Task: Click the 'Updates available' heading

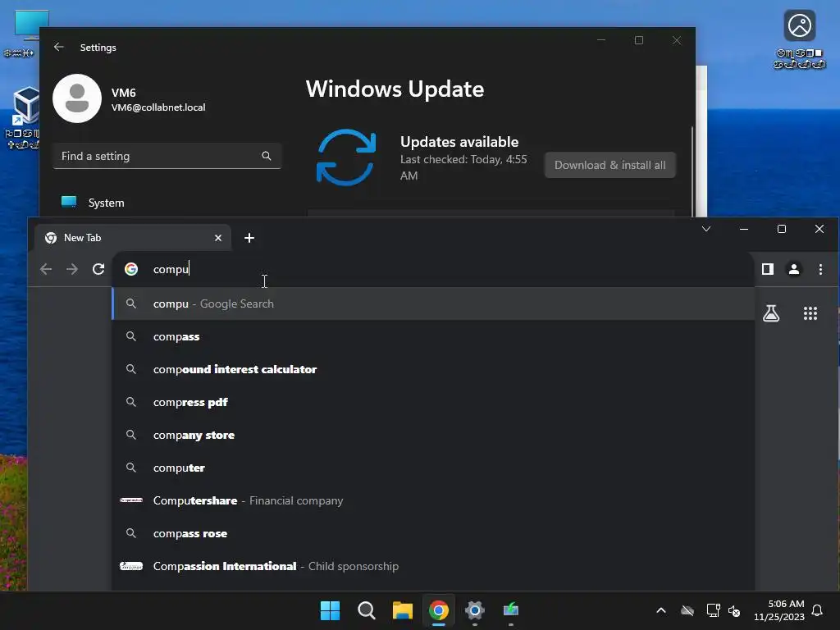Action: (459, 142)
